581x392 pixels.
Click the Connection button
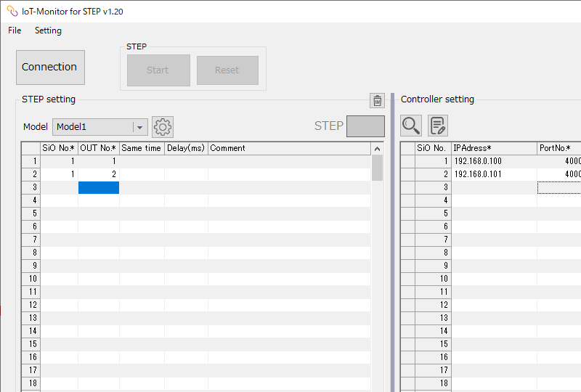point(50,68)
